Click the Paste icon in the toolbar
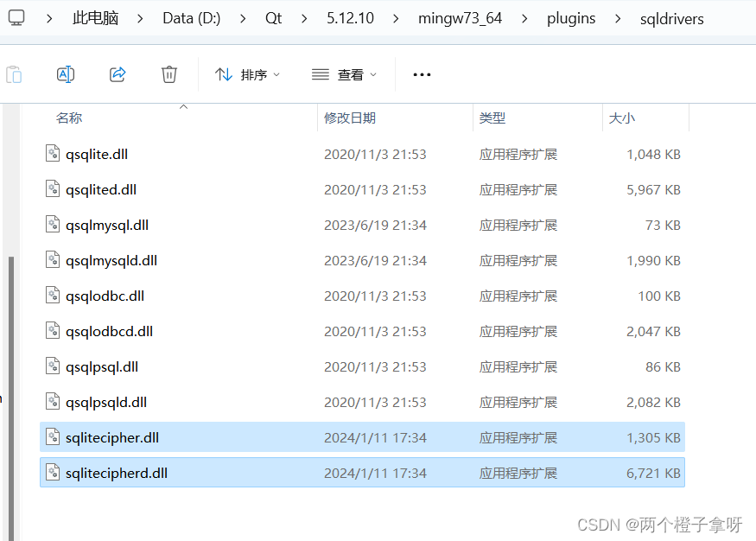Image resolution: width=756 pixels, height=541 pixels. pyautogui.click(x=14, y=74)
